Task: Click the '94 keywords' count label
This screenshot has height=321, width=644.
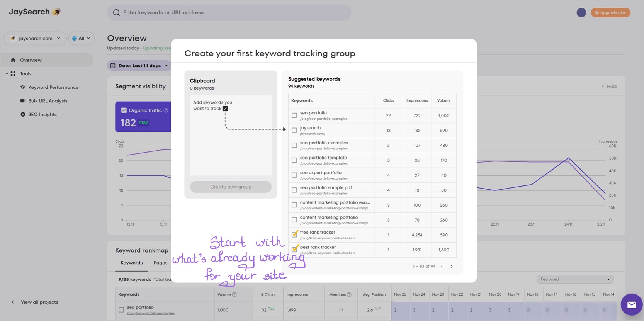Action: pos(301,86)
